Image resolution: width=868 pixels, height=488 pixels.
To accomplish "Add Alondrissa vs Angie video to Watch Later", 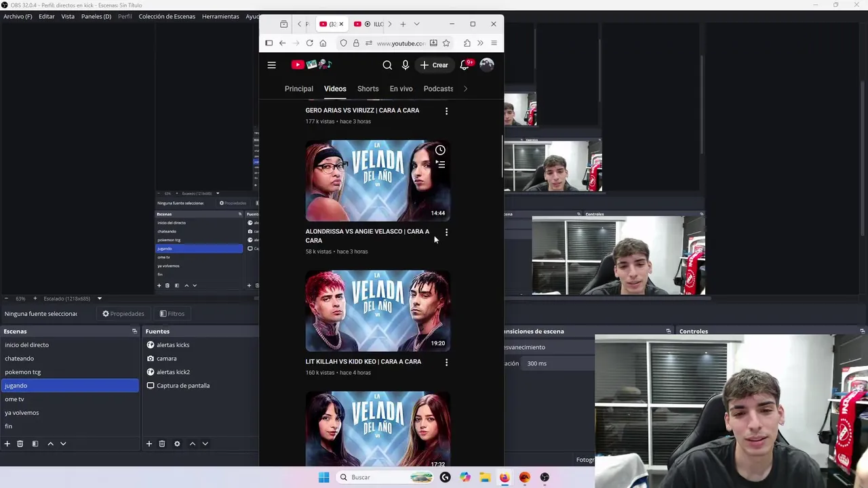I will click(x=440, y=150).
